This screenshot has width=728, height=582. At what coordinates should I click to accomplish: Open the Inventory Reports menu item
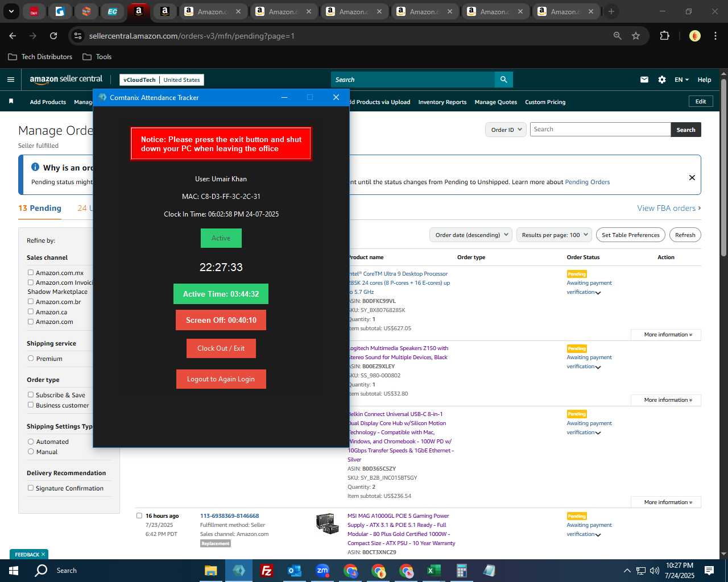[x=442, y=102]
